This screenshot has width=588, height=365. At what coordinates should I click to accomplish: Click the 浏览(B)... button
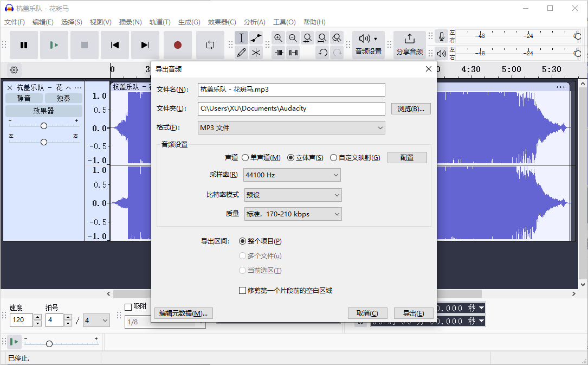tap(411, 108)
